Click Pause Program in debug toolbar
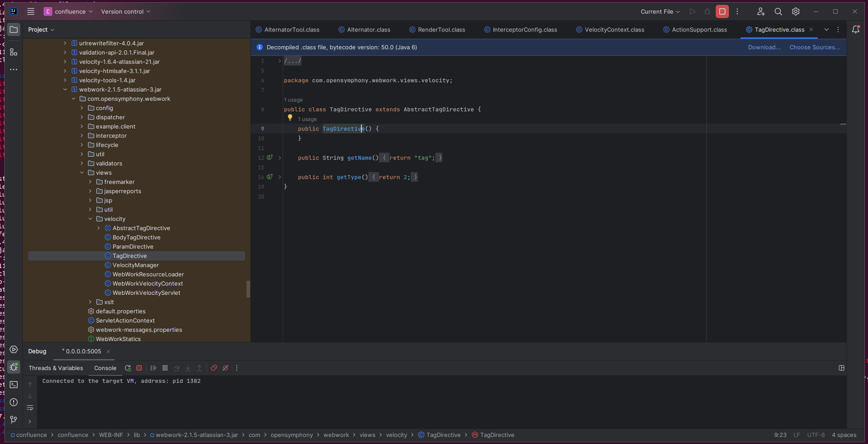The width and height of the screenshot is (868, 444). pos(165,368)
